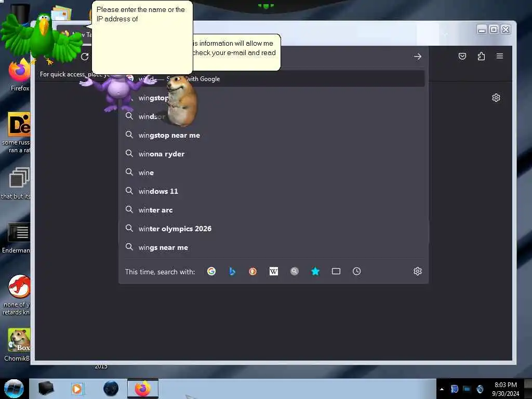Open the black box taskbar icon
Image resolution: width=532 pixels, height=399 pixels.
coord(46,389)
